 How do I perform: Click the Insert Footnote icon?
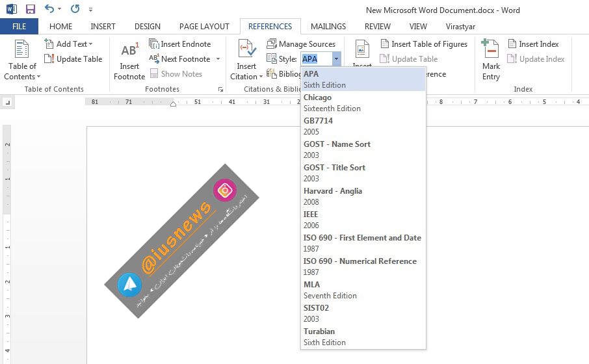(x=129, y=51)
